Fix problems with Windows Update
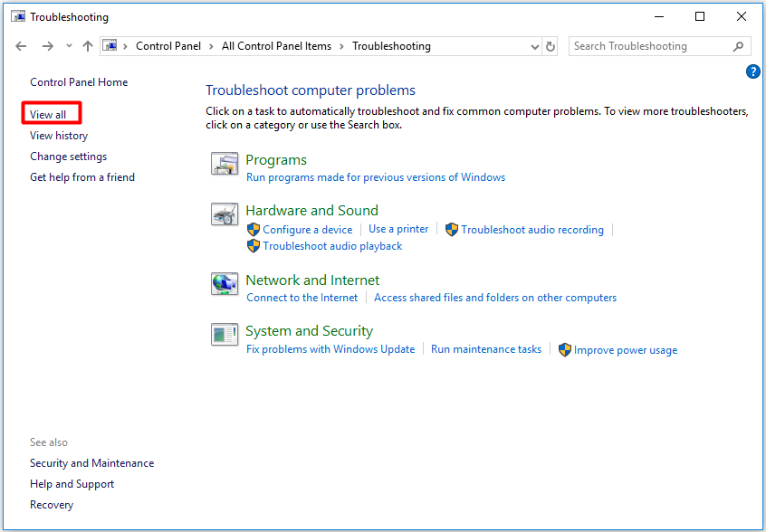Image resolution: width=766 pixels, height=532 pixels. pos(330,349)
